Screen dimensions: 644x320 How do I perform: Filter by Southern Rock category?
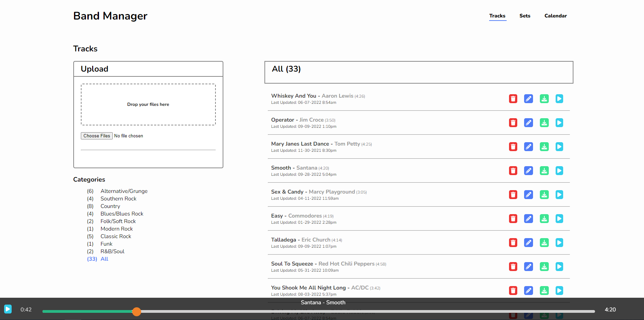click(x=119, y=199)
